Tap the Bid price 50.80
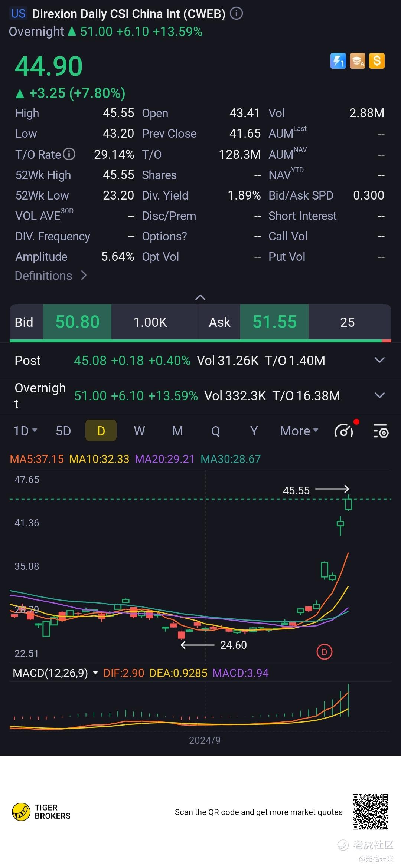This screenshot has width=401, height=868. point(77,322)
